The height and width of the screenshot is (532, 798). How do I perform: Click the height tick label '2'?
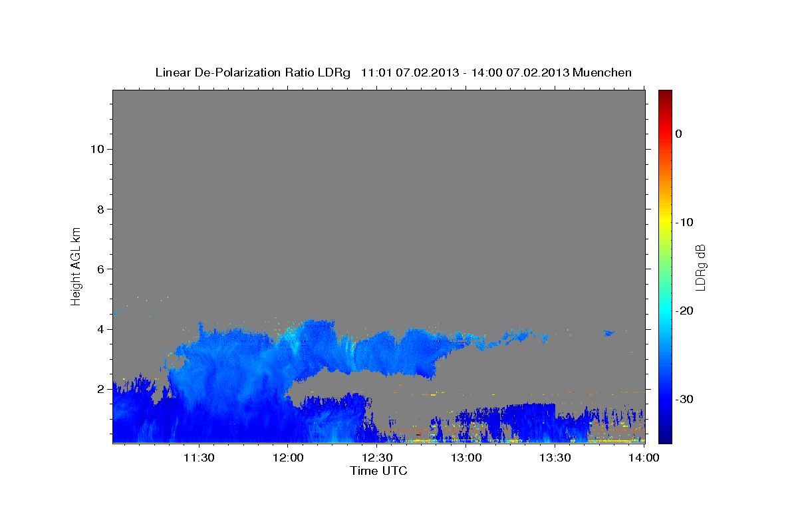[x=100, y=389]
